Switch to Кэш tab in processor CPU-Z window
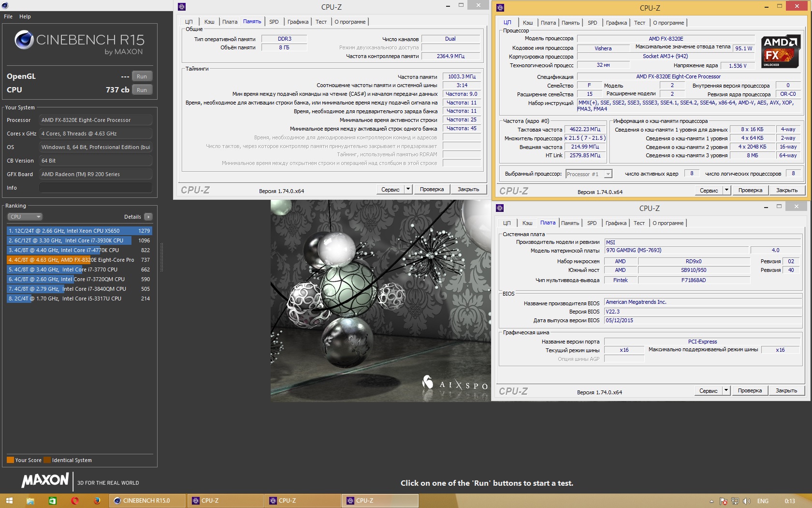812x508 pixels. 528,23
